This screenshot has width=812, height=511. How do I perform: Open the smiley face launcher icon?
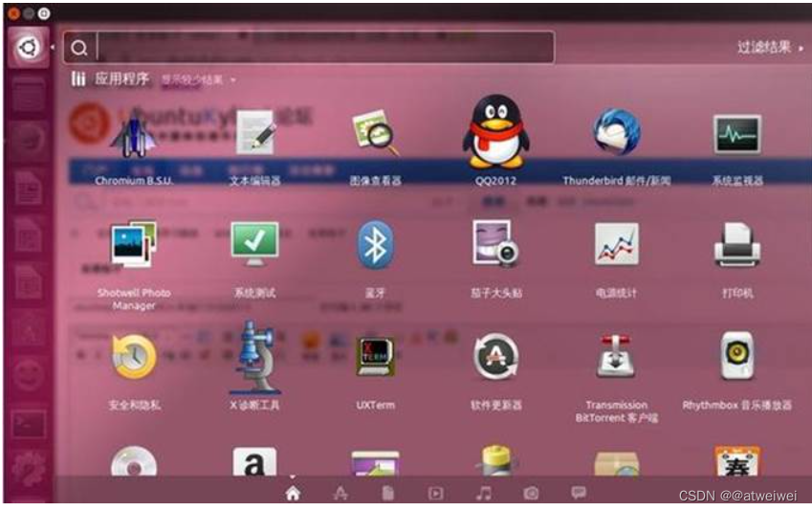click(29, 375)
